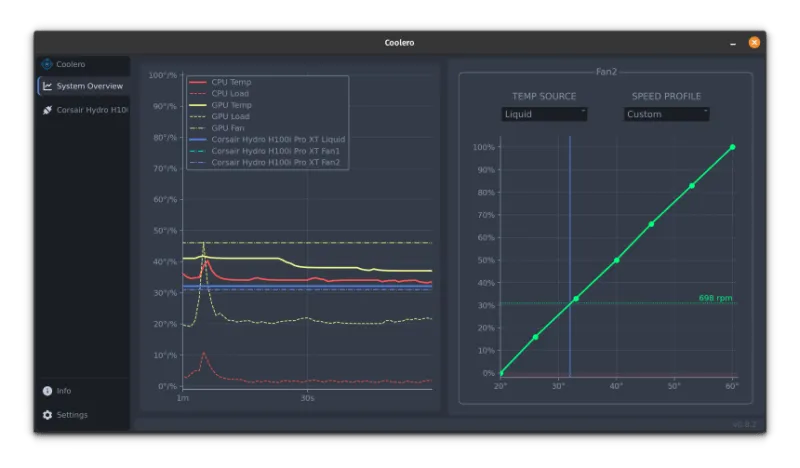Minimize the Coolero window
The width and height of the screenshot is (800, 468).
(733, 42)
